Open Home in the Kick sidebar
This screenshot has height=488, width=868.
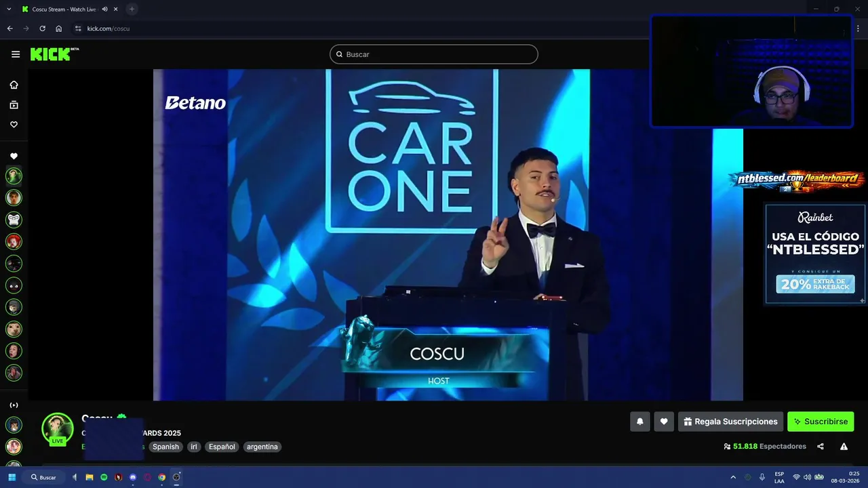pyautogui.click(x=14, y=85)
